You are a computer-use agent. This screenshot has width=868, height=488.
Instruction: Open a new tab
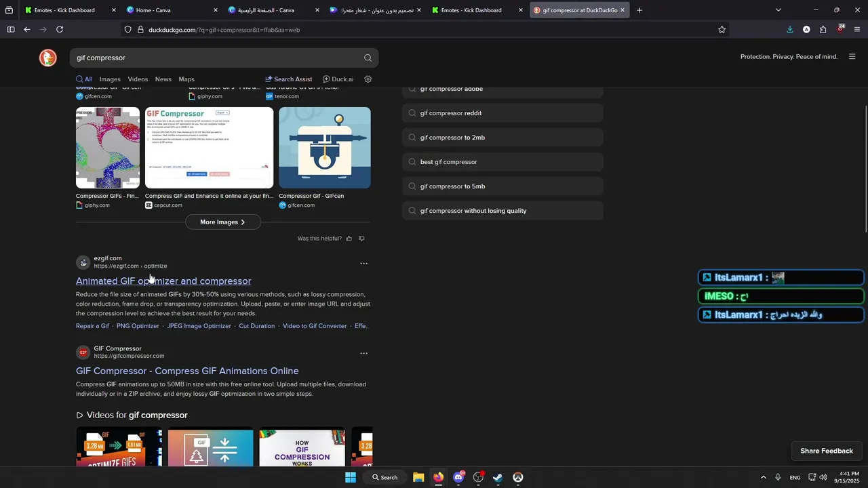(x=639, y=10)
